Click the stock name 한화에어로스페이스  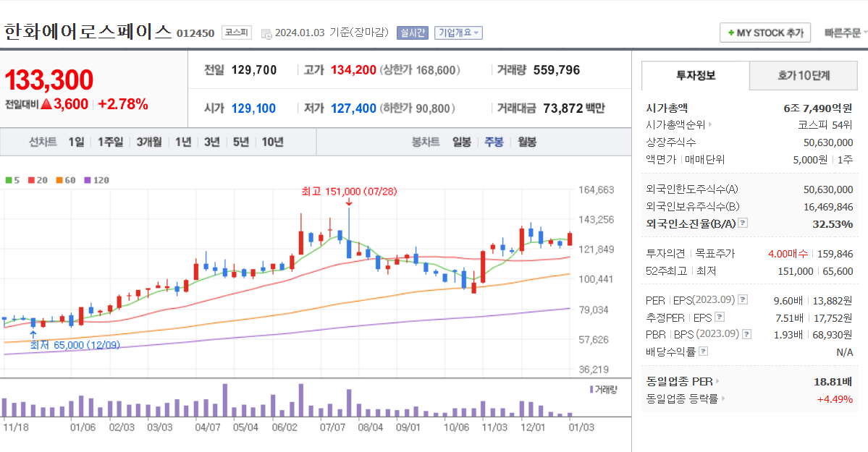88,31
